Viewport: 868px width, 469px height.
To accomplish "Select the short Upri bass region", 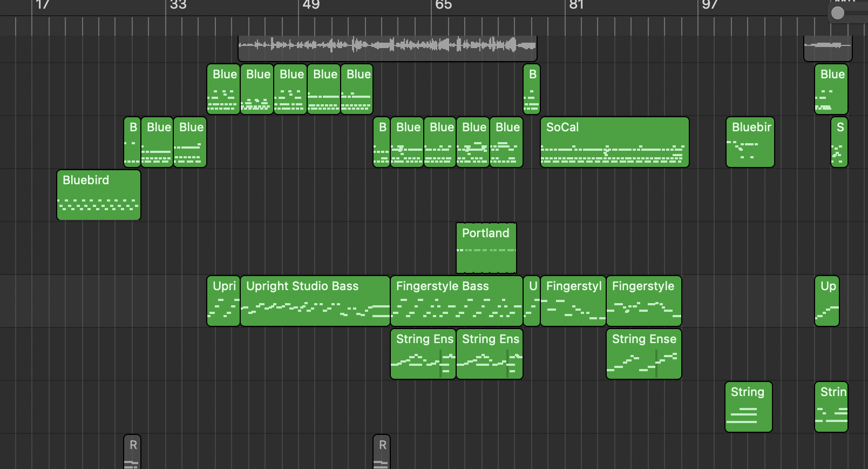I will tap(223, 301).
